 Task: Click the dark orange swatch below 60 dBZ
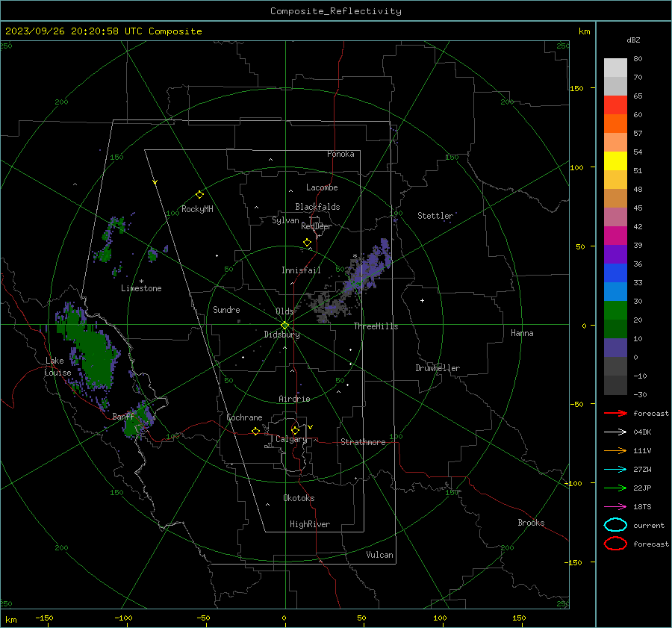click(615, 124)
